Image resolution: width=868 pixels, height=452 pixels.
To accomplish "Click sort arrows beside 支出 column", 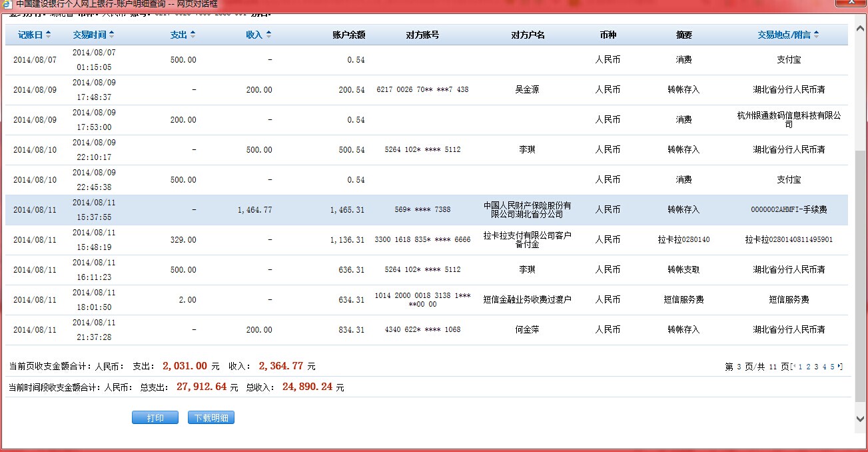I will (193, 35).
